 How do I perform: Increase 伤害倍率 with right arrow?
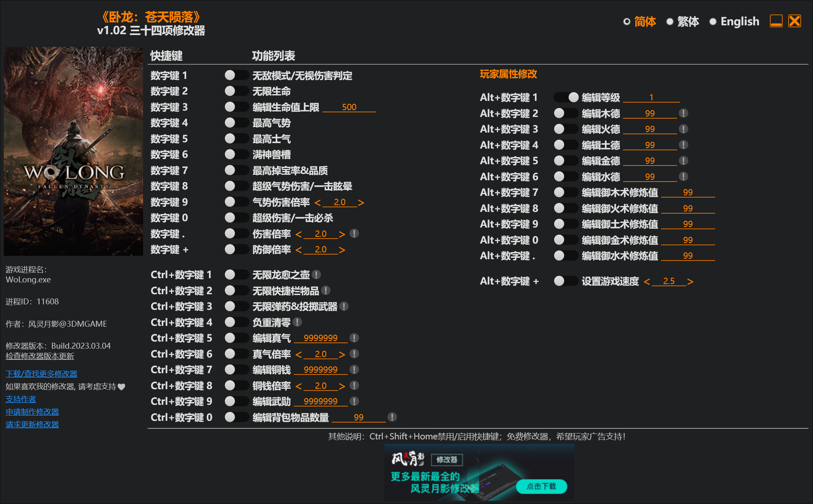(x=342, y=234)
